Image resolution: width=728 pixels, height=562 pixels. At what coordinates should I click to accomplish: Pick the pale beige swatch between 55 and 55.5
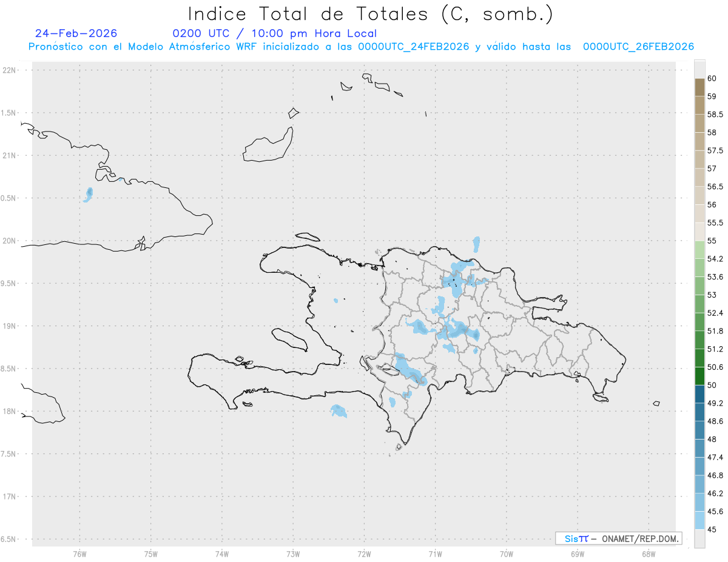click(699, 232)
